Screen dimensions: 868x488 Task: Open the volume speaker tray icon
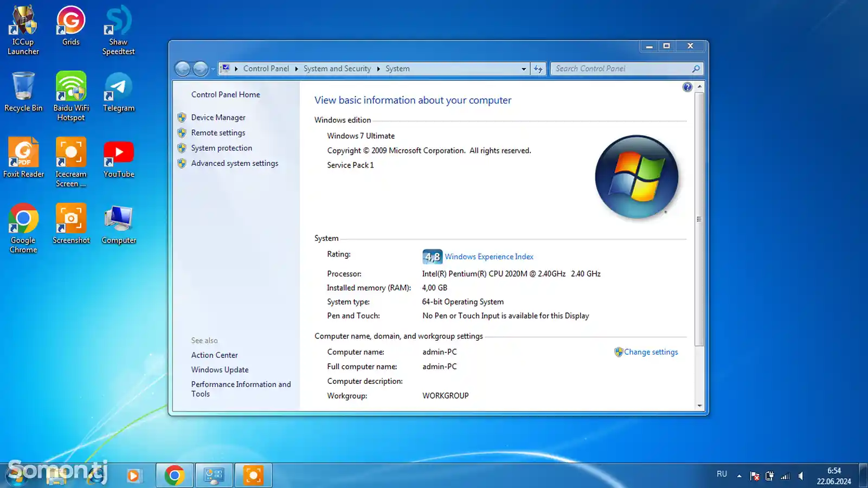pyautogui.click(x=801, y=476)
